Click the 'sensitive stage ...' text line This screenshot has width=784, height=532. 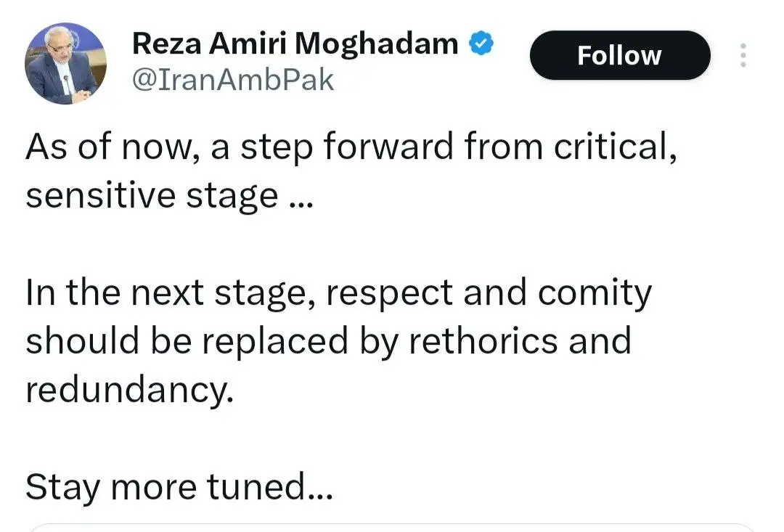pos(168,195)
